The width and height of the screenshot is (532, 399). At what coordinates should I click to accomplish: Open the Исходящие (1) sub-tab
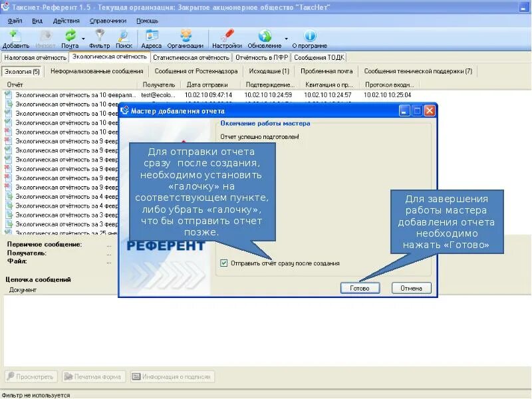tap(269, 71)
